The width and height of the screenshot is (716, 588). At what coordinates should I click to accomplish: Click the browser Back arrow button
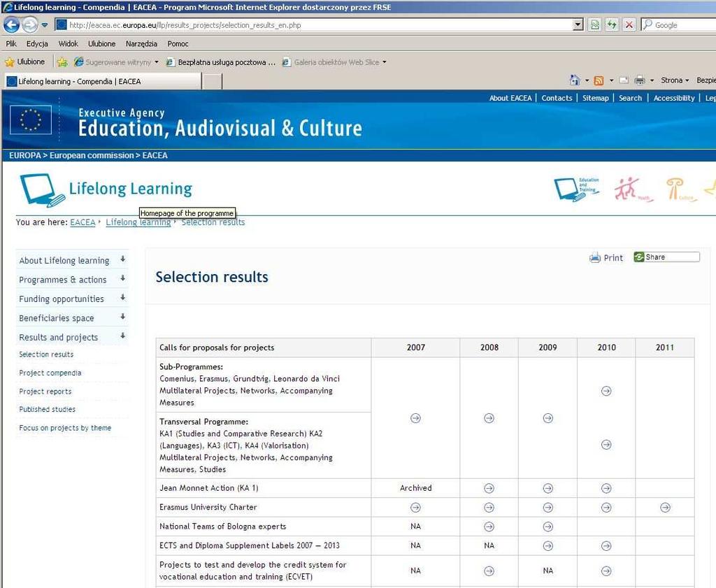[x=11, y=24]
